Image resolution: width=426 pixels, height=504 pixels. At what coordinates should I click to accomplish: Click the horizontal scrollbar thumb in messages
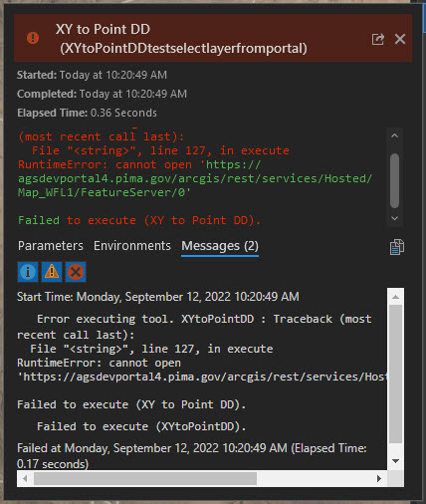pyautogui.click(x=145, y=478)
